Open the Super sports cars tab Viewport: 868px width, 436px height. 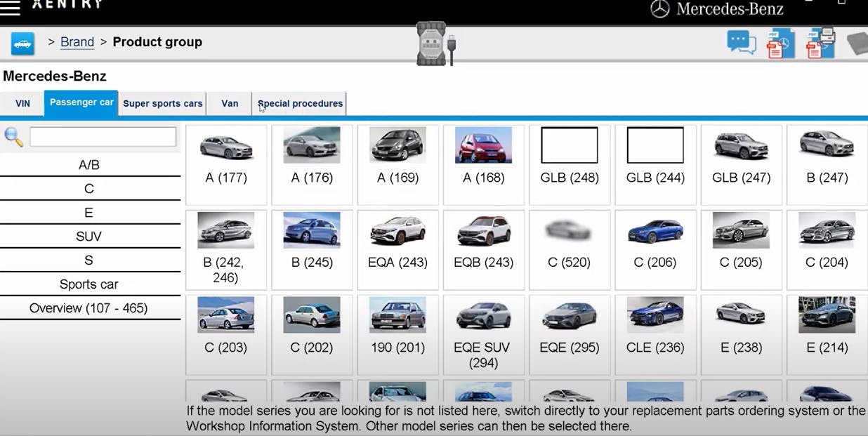coord(162,103)
